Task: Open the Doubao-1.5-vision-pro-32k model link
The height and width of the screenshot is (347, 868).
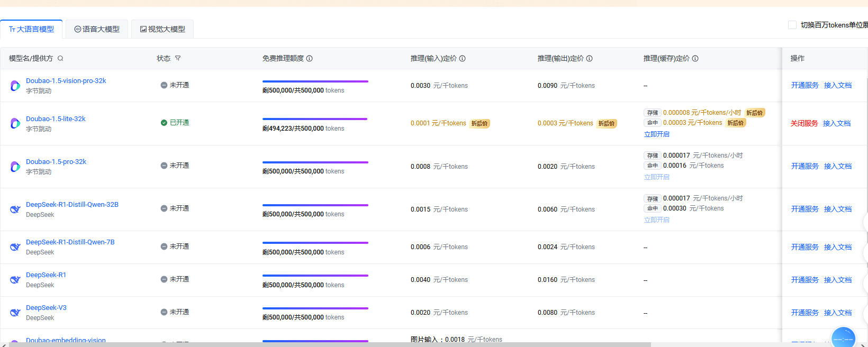Action: coord(66,81)
